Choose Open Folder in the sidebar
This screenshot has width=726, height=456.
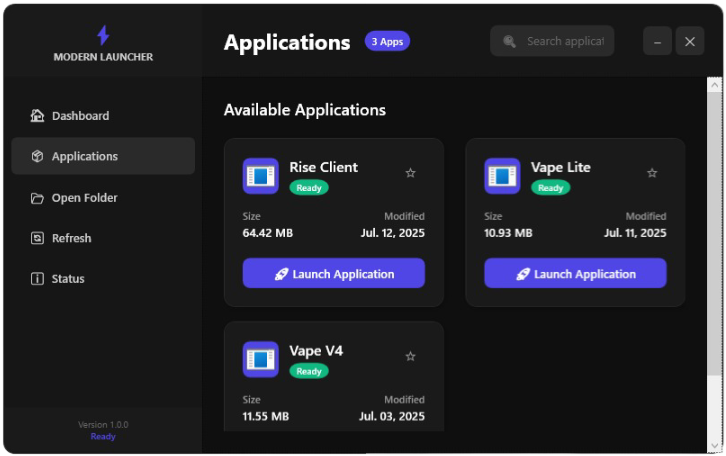pos(103,198)
